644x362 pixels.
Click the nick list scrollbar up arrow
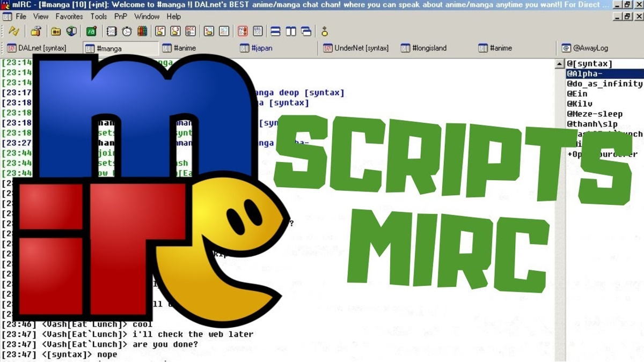pyautogui.click(x=560, y=64)
